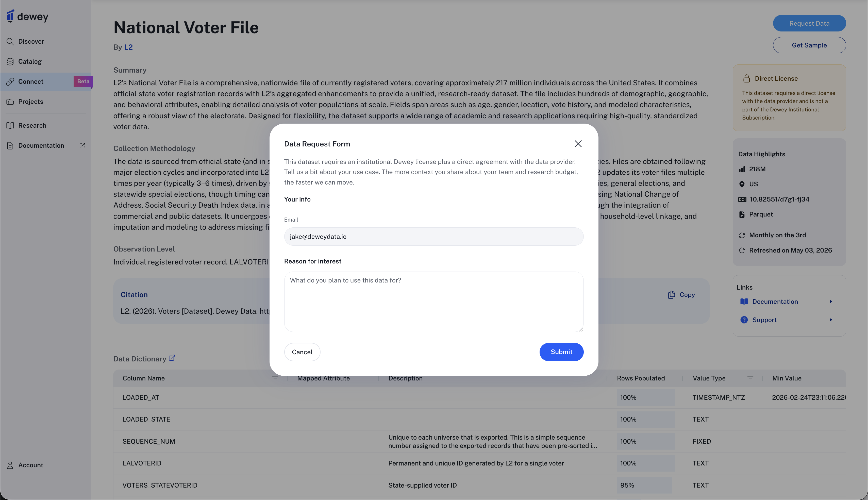Open the Column Name filter menu
868x500 pixels.
pos(275,378)
